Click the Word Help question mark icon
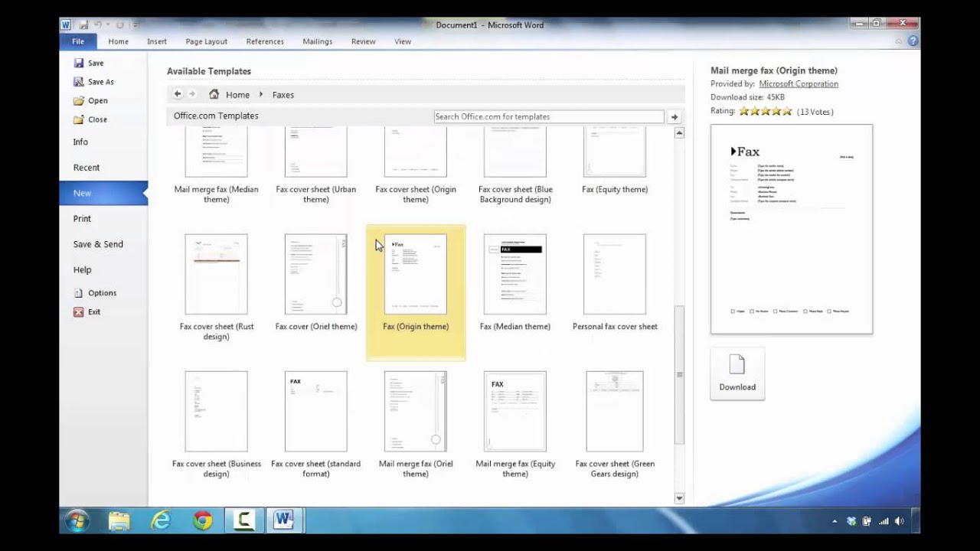This screenshot has height=551, width=980. coord(913,41)
